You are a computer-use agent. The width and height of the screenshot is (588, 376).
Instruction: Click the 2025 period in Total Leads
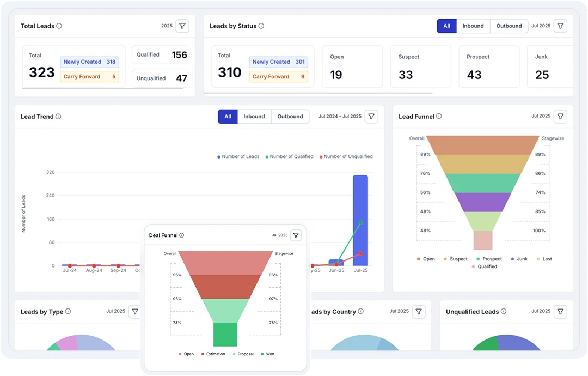(167, 26)
